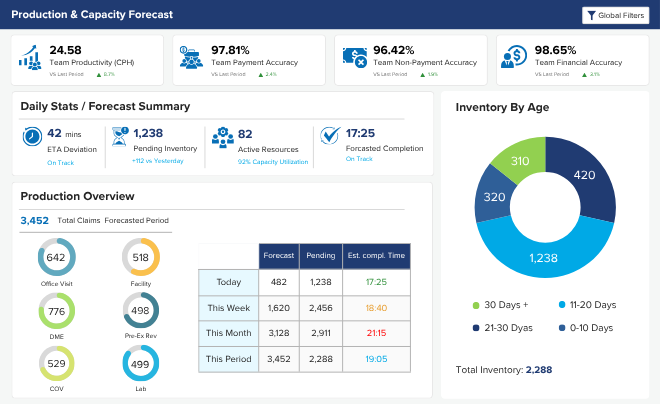Select the Lab 499 donut gauge
Image resolution: width=660 pixels, height=404 pixels.
click(x=141, y=363)
